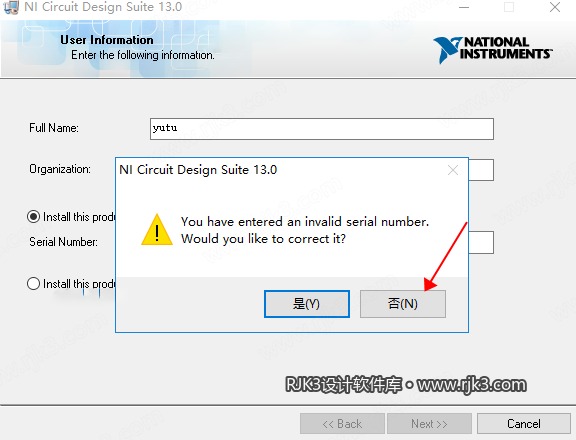
Task: Click the dialog's NI Circuit Design Suite title
Action: [x=198, y=170]
